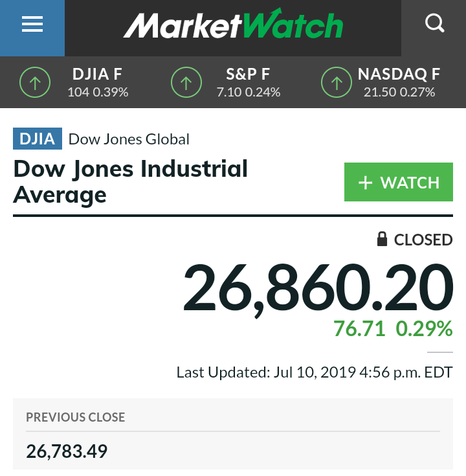This screenshot has width=466, height=476.
Task: Open the S&P F futures label
Action: 249,74
